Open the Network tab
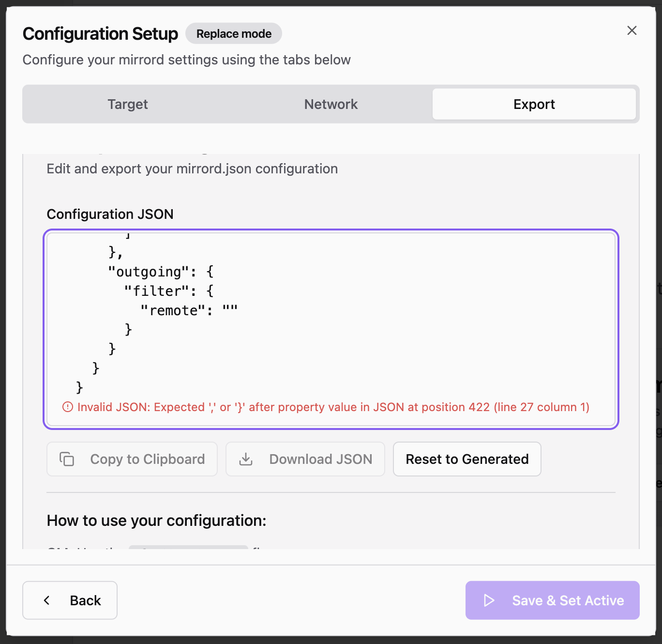The width and height of the screenshot is (662, 644). click(331, 104)
